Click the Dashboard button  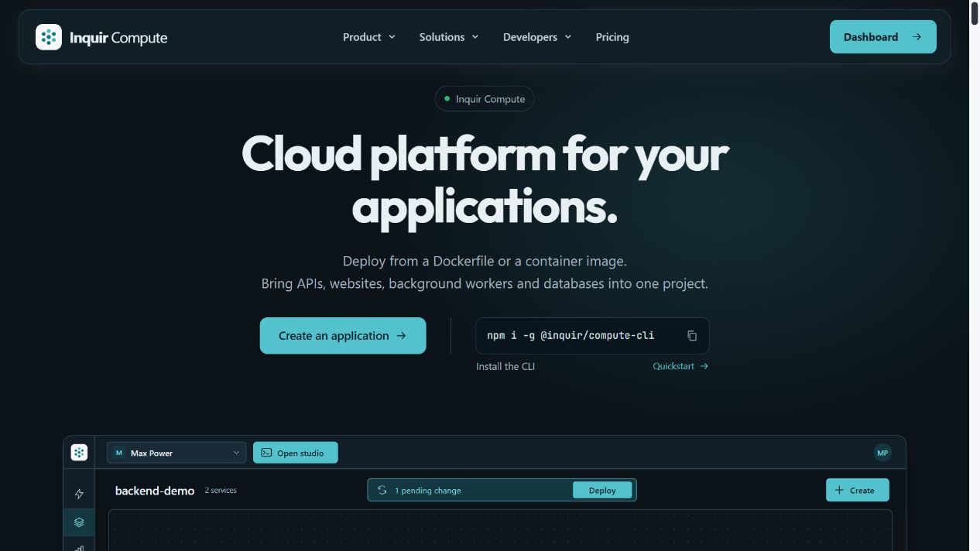pos(883,37)
